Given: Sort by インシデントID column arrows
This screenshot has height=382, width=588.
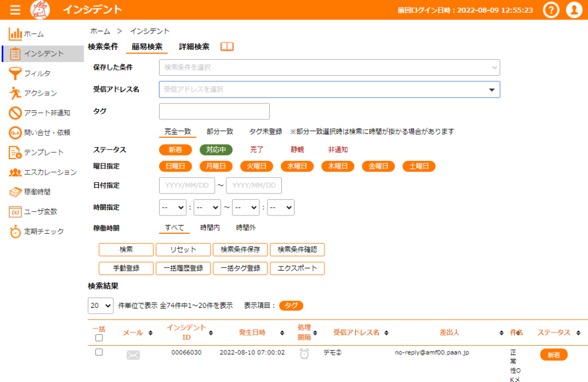Looking at the screenshot, I should pos(211,333).
